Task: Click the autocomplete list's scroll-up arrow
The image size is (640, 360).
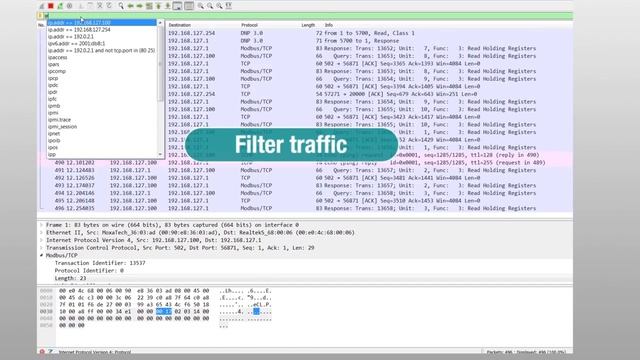Action: click(160, 23)
